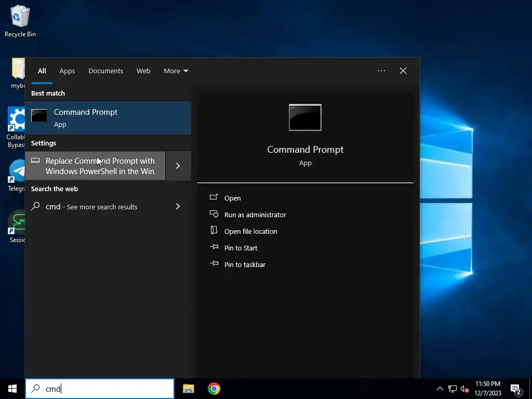Select the Recycle Bin desktop icon

click(20, 21)
